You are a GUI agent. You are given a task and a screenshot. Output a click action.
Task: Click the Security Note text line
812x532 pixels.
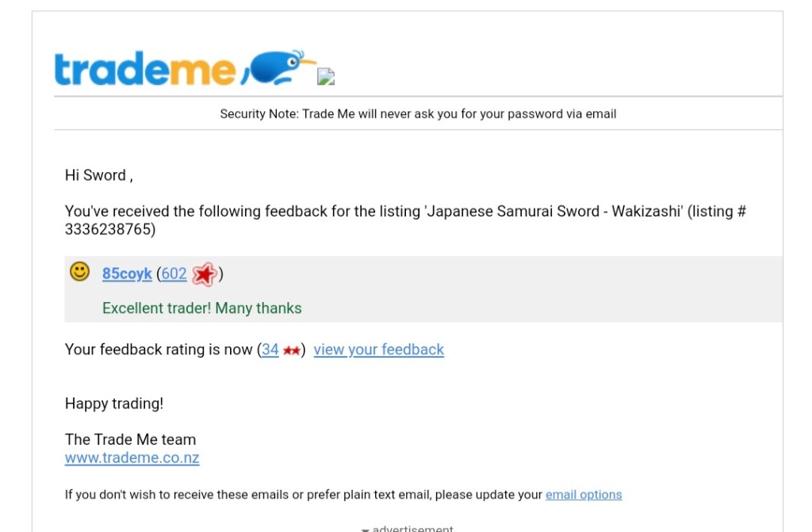[418, 113]
